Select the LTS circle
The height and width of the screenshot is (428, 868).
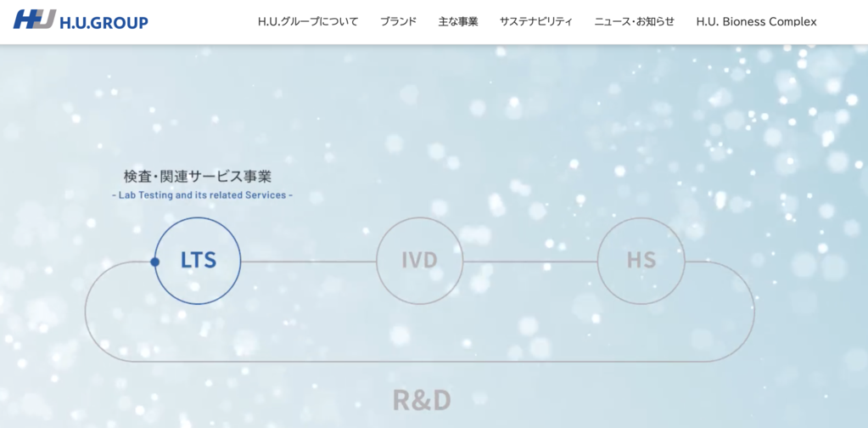pos(199,260)
